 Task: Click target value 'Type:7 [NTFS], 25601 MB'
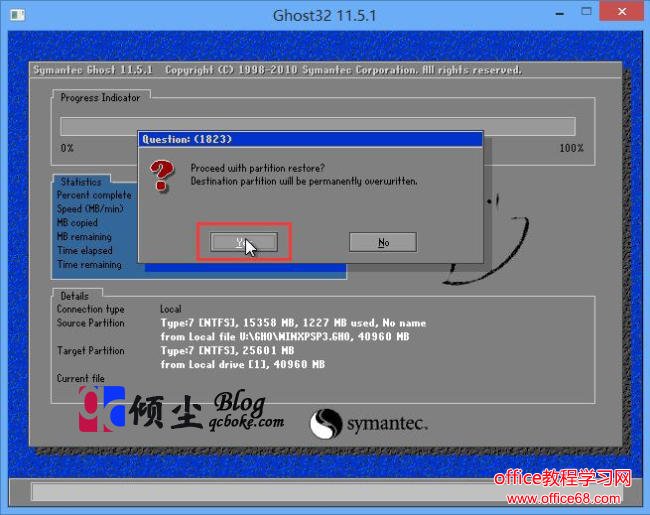[227, 351]
